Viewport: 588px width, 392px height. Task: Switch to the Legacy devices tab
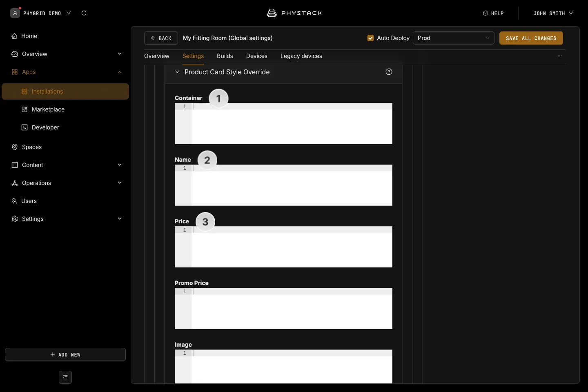pos(301,56)
